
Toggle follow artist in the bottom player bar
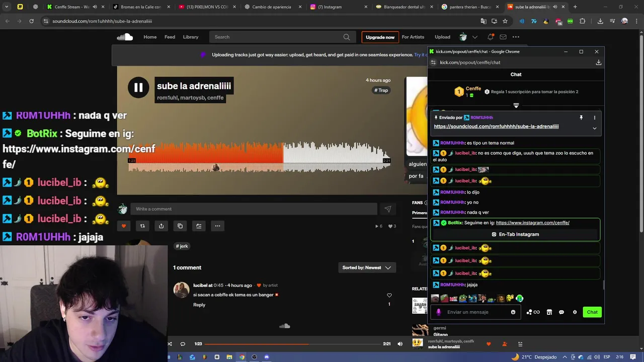504,344
